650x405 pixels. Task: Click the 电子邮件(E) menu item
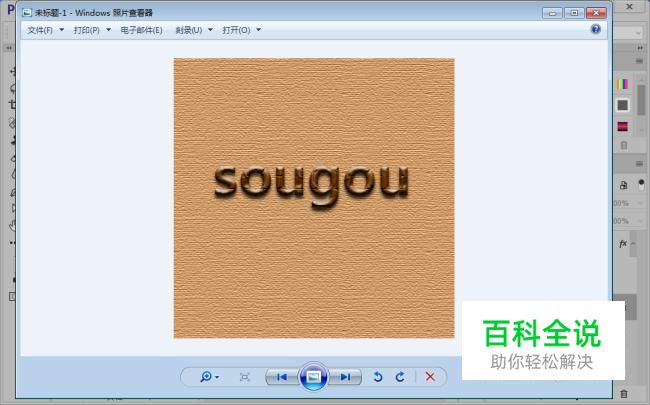click(141, 30)
